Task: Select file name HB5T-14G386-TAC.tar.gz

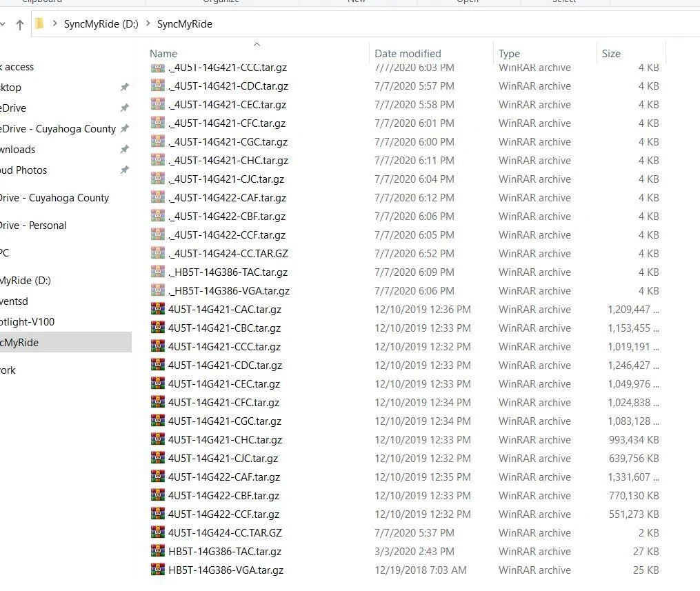Action: (225, 552)
